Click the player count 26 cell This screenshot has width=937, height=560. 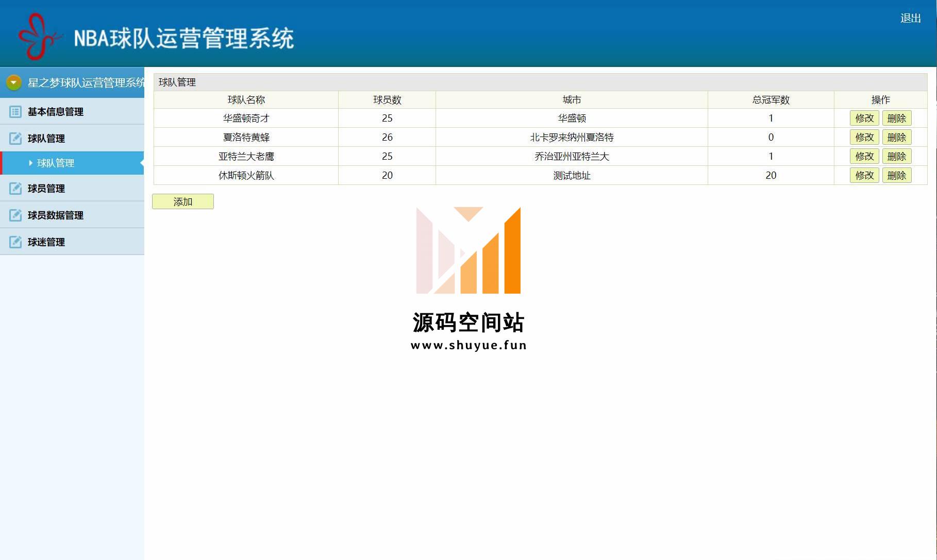point(387,137)
